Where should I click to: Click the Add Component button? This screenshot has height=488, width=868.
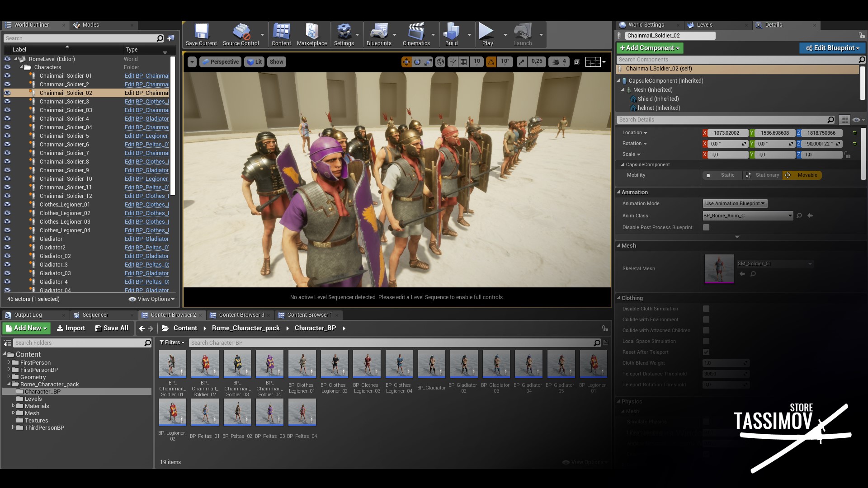point(649,48)
